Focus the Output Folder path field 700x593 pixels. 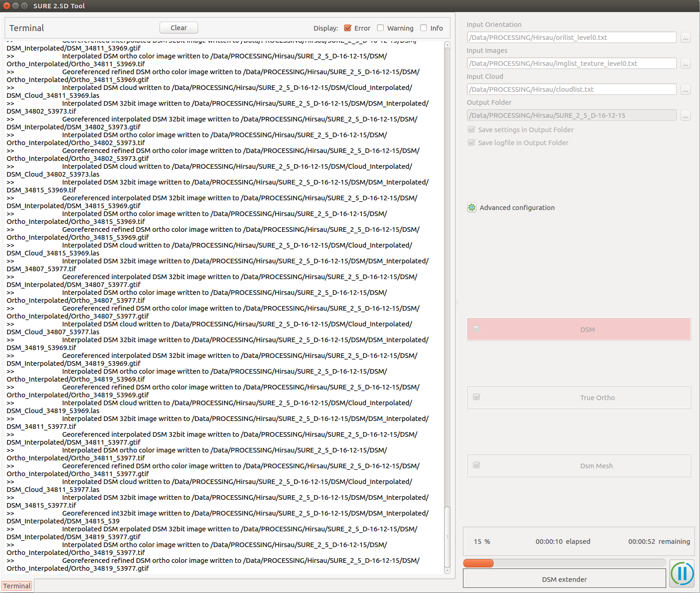572,115
